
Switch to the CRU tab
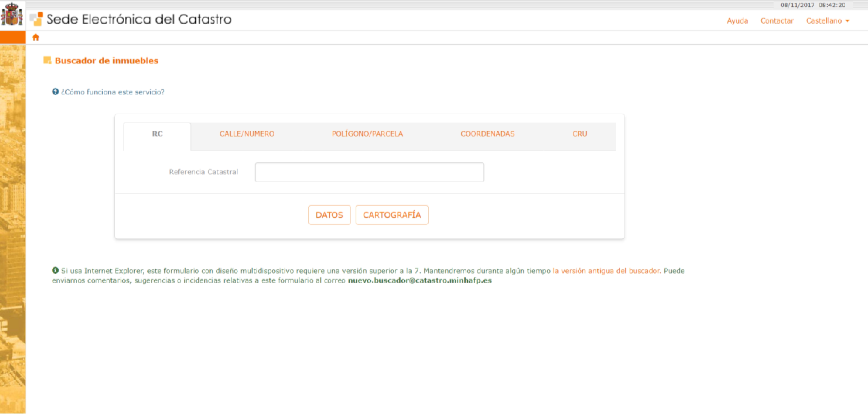point(580,134)
